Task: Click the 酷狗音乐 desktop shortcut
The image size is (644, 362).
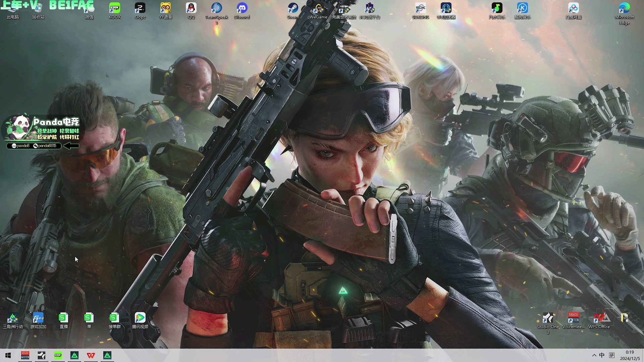Action: click(523, 11)
